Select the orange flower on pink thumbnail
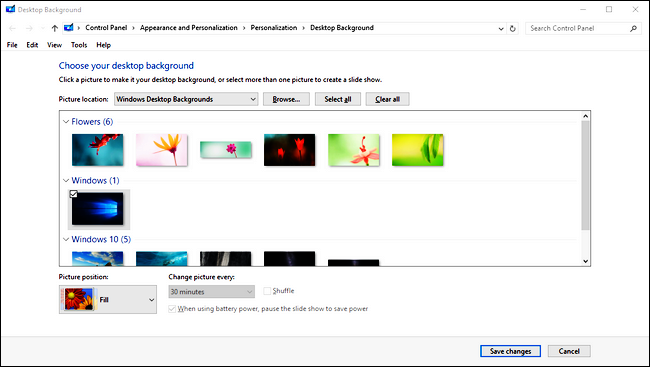Screen dimensions: 650x367 (162, 150)
